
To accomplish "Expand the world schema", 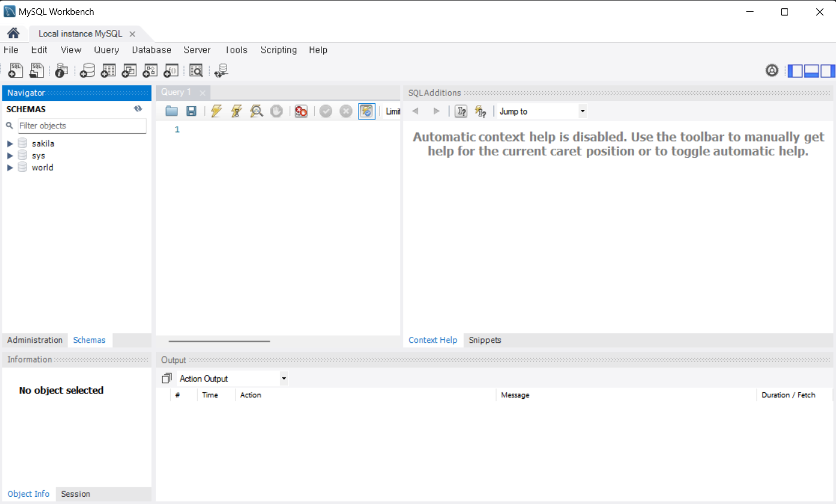I will tap(10, 167).
